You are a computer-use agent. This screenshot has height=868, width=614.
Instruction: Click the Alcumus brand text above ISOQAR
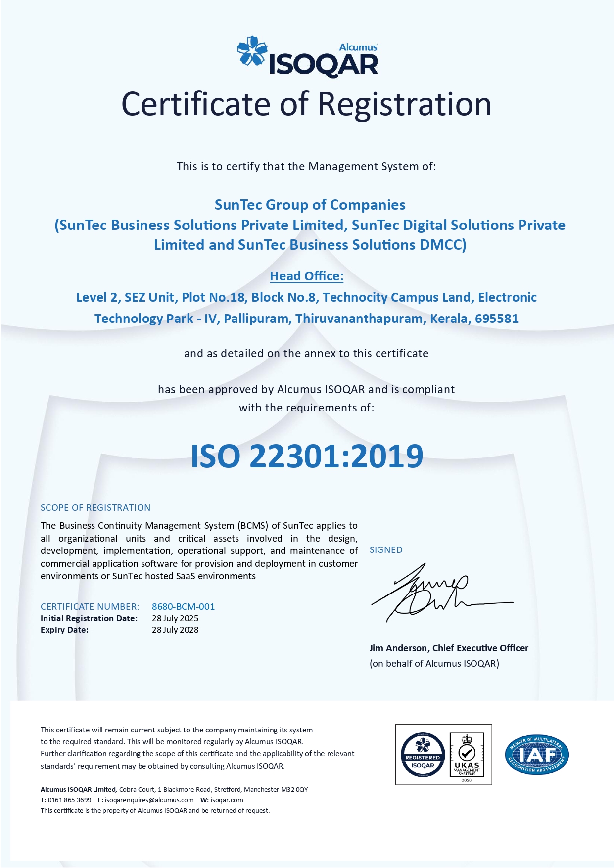(358, 47)
